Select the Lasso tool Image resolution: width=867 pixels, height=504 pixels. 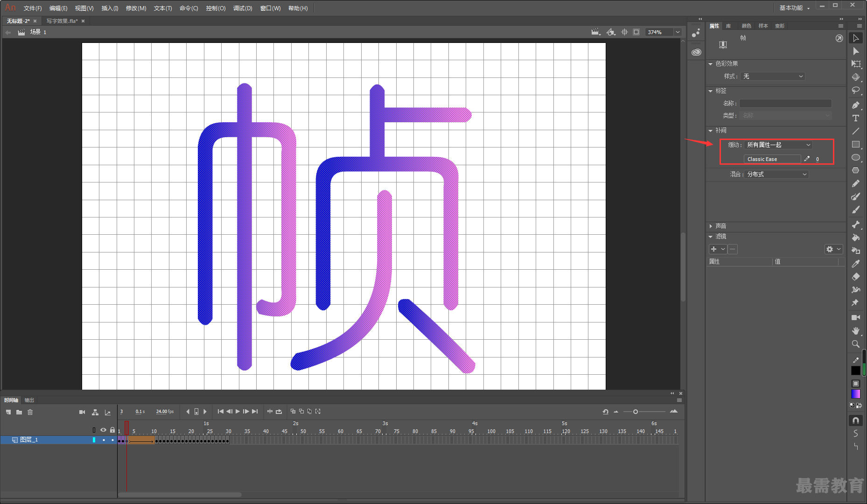pos(855,90)
